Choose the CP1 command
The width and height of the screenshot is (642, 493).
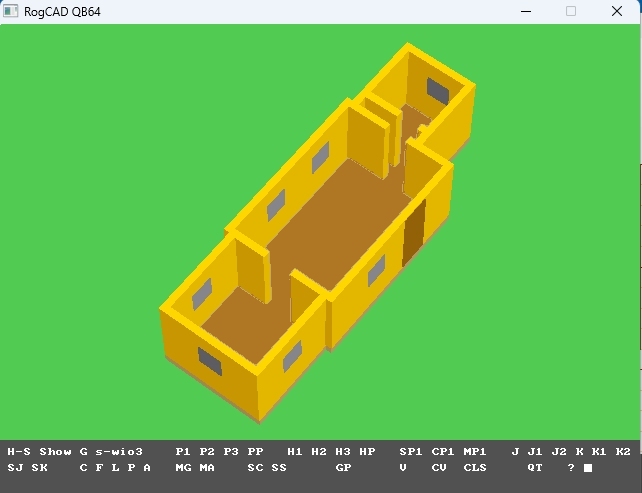pyautogui.click(x=443, y=452)
